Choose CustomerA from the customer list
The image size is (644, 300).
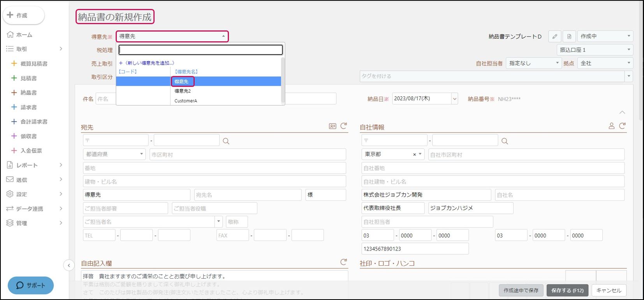[x=186, y=101]
